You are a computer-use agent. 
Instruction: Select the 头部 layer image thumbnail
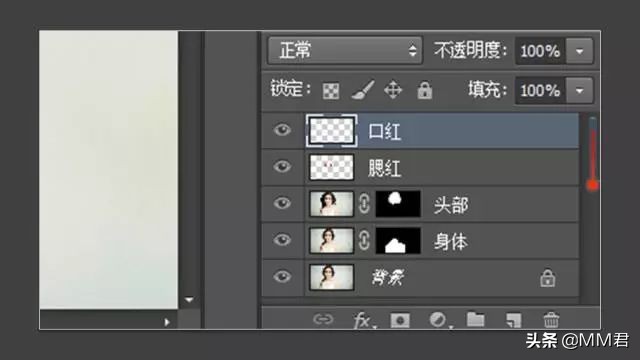point(331,204)
